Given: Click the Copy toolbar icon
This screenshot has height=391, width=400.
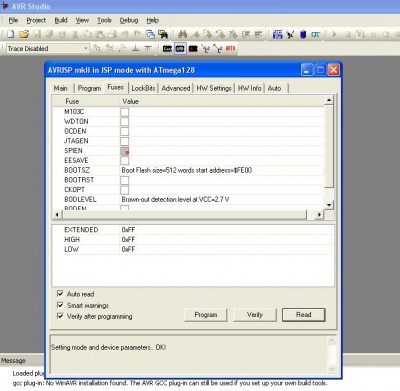Looking at the screenshot, I should 88,34.
